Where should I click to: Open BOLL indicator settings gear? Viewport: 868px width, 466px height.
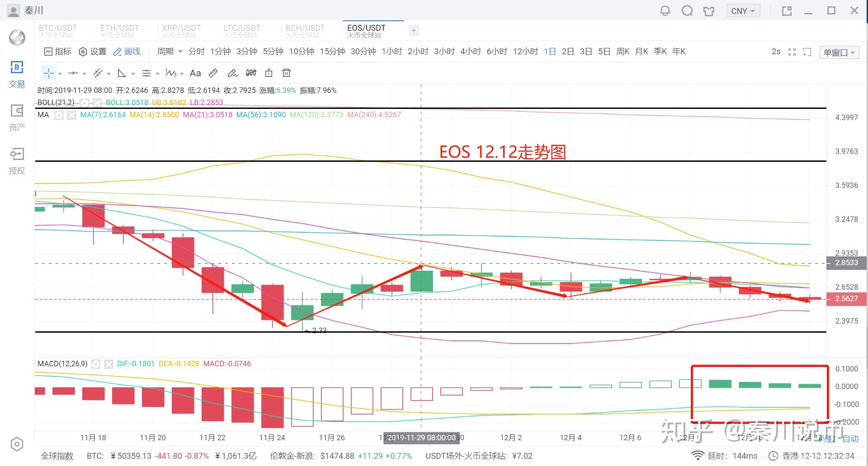pyautogui.click(x=84, y=103)
